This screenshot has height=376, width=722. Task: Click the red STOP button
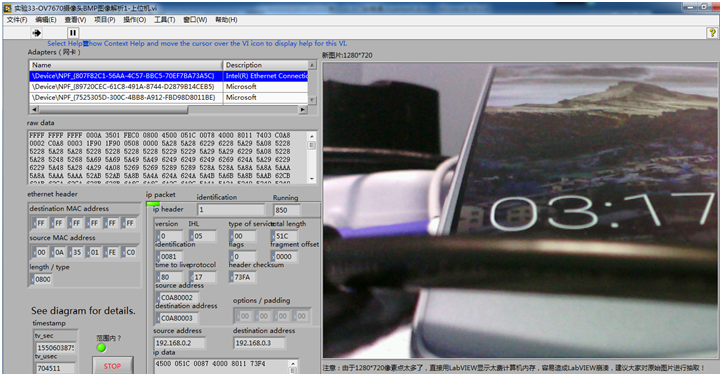[112, 366]
